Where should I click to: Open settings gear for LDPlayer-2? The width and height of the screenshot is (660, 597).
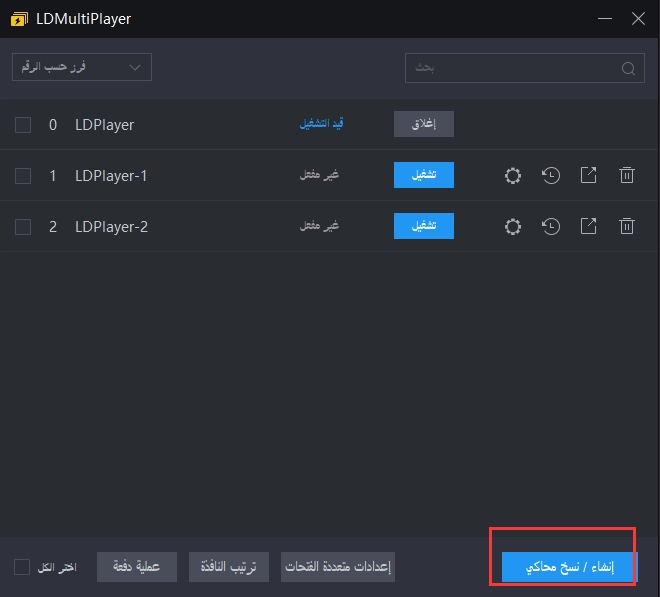pyautogui.click(x=513, y=227)
